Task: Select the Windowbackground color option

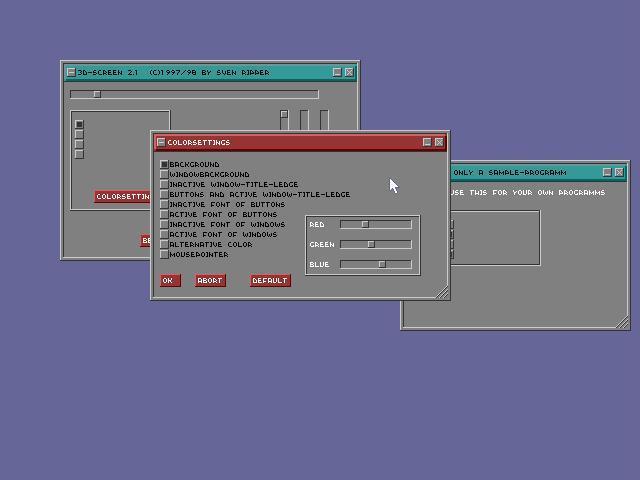Action: (x=165, y=174)
